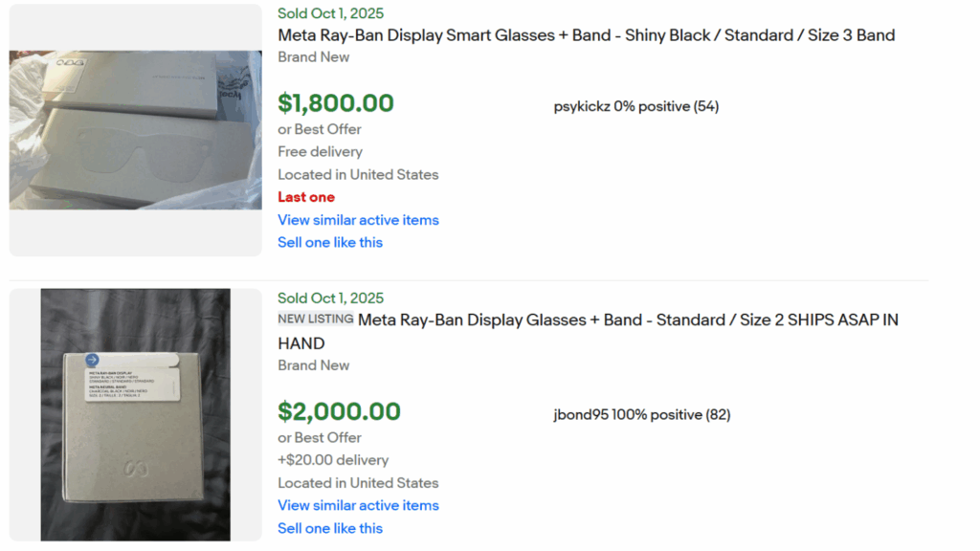
Task: Open psykickz seller feedback profile
Action: (635, 106)
